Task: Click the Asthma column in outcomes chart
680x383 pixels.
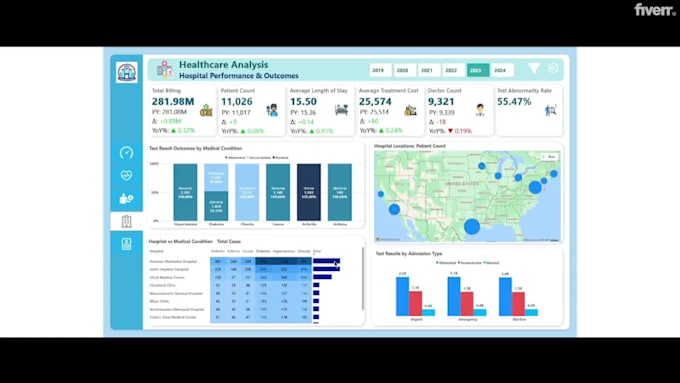Action: tap(340, 192)
